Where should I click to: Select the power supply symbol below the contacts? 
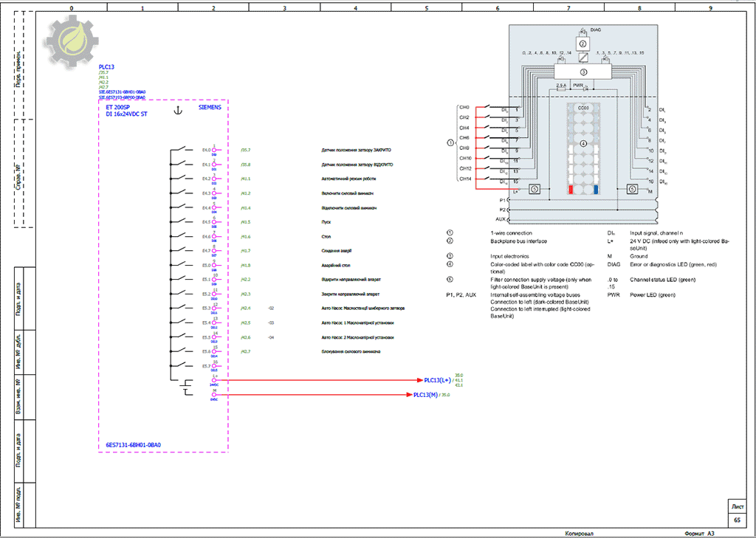(186, 388)
